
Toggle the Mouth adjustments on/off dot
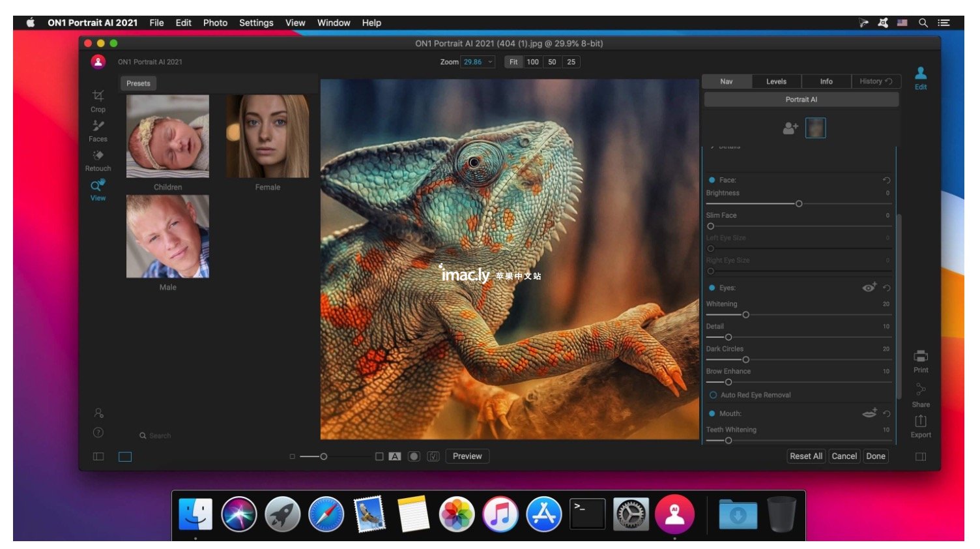[x=712, y=413]
